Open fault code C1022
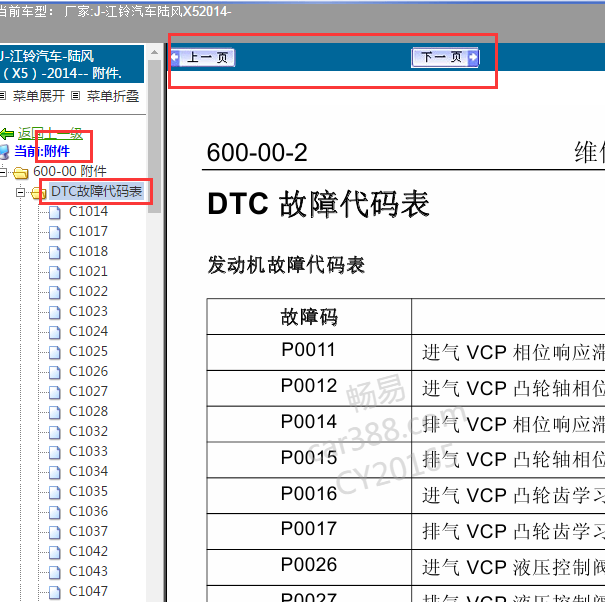The width and height of the screenshot is (605, 602). pos(88,291)
